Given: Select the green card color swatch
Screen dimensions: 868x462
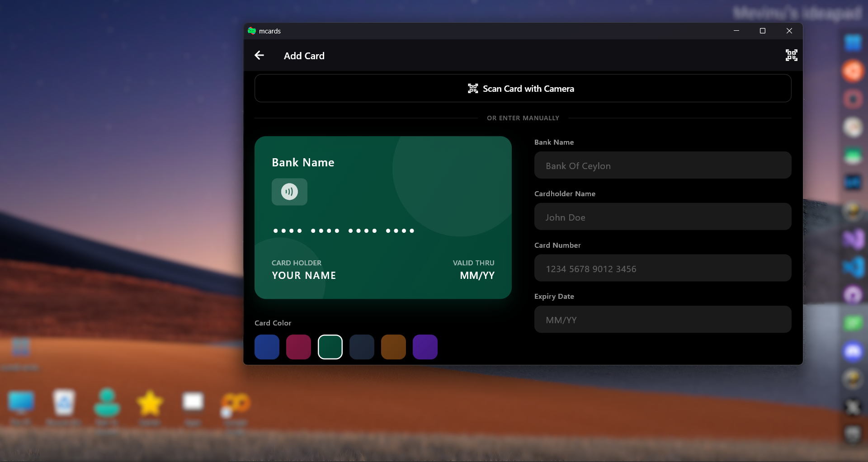Looking at the screenshot, I should (330, 347).
